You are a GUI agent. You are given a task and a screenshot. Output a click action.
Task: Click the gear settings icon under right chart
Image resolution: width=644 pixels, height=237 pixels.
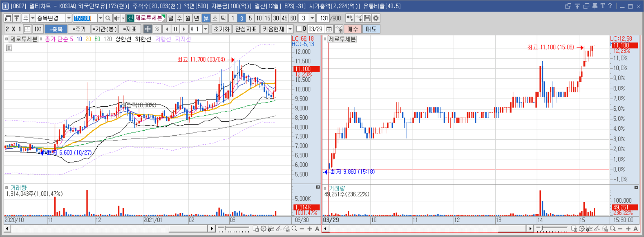(582, 229)
